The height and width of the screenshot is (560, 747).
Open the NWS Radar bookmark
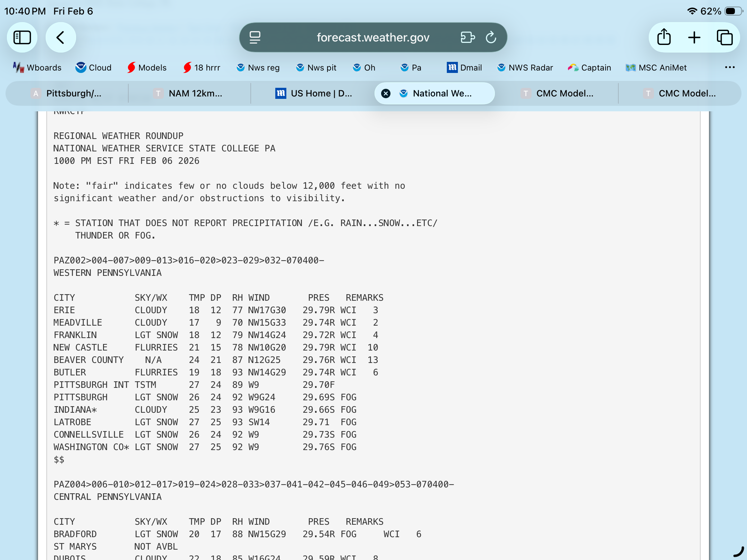click(525, 67)
